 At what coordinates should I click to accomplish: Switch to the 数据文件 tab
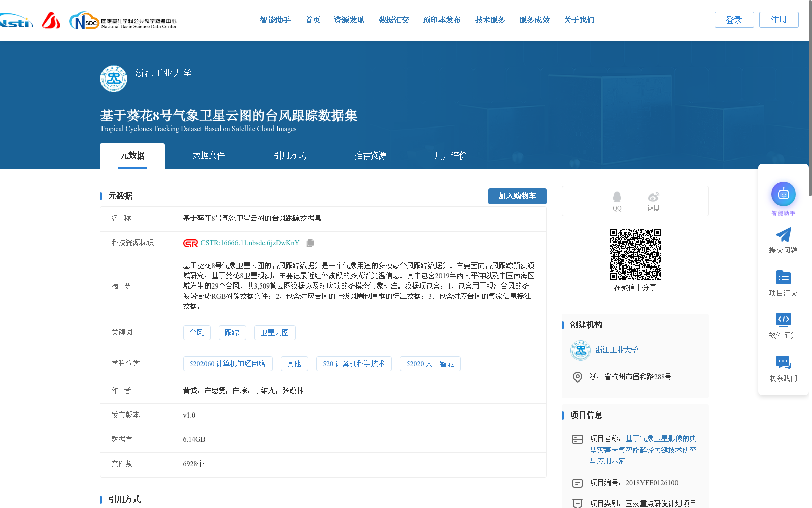[209, 155]
